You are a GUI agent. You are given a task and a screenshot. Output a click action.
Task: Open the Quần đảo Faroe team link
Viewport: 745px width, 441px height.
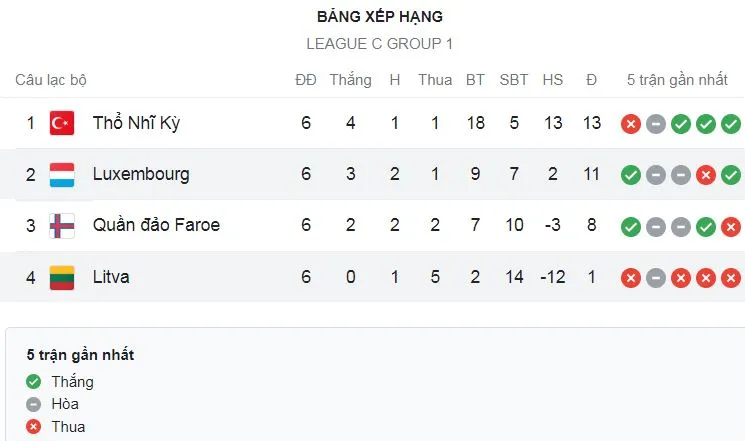click(156, 225)
